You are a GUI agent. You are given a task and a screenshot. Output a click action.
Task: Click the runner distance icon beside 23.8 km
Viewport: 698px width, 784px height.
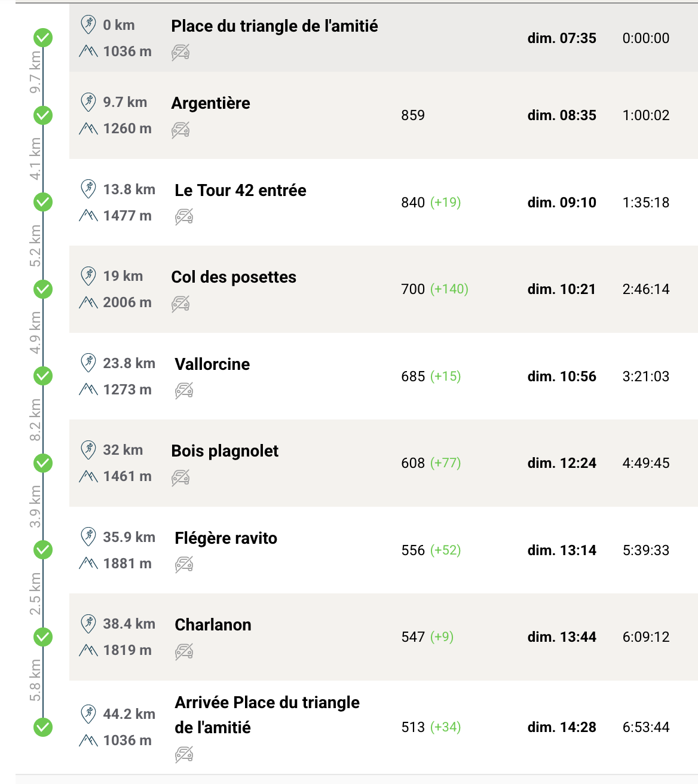pyautogui.click(x=88, y=362)
